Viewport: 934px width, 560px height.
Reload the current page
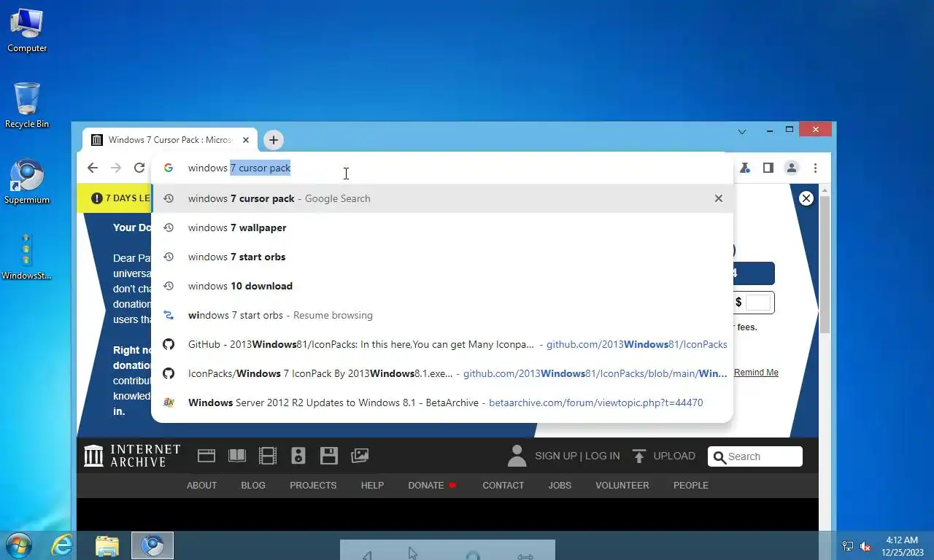[139, 168]
